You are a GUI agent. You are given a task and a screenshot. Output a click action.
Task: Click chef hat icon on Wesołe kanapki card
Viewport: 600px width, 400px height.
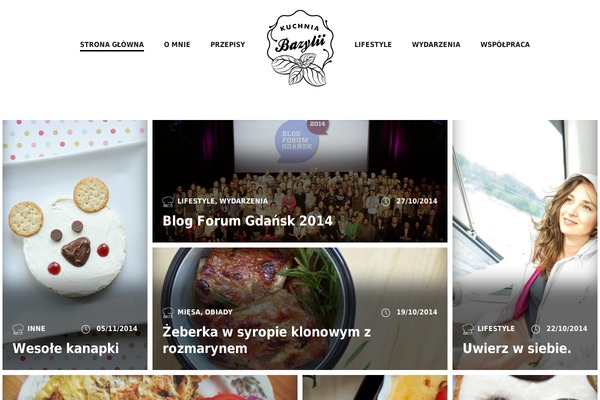pos(18,329)
